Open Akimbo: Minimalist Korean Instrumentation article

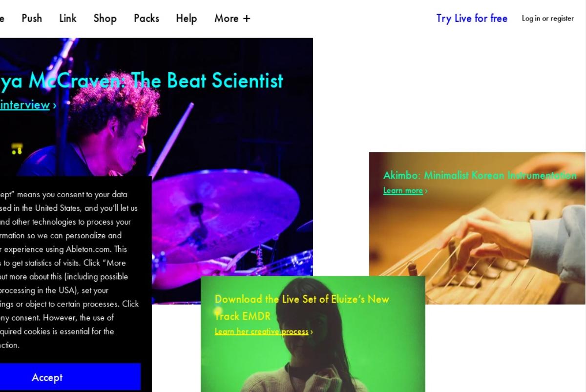(x=480, y=175)
